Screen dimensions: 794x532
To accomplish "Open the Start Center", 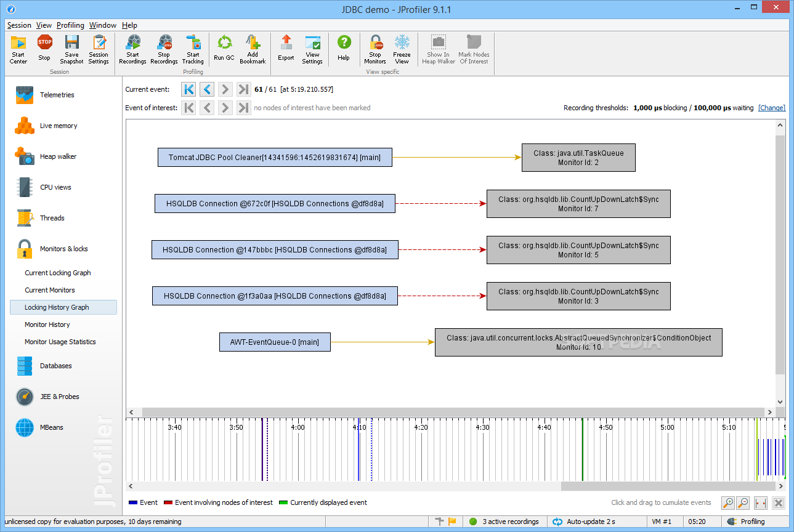I will point(18,49).
